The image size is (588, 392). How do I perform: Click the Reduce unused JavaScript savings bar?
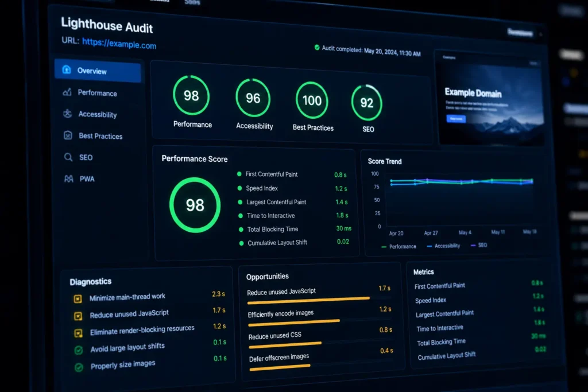coord(308,300)
